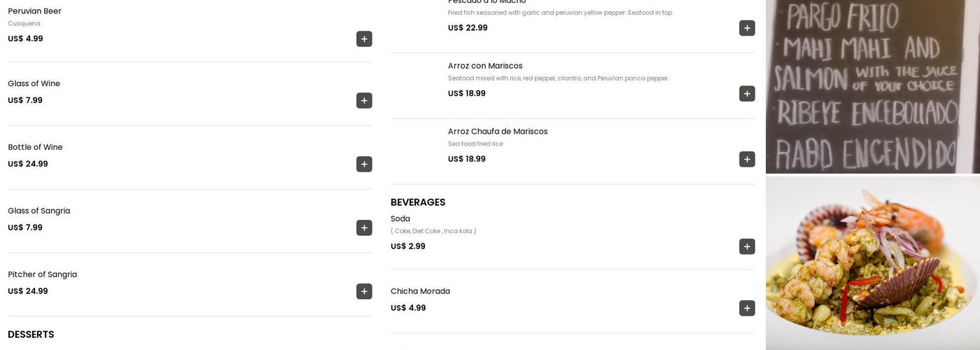This screenshot has width=980, height=350.
Task: Add Arroz con Mariscos to order
Action: [747, 94]
